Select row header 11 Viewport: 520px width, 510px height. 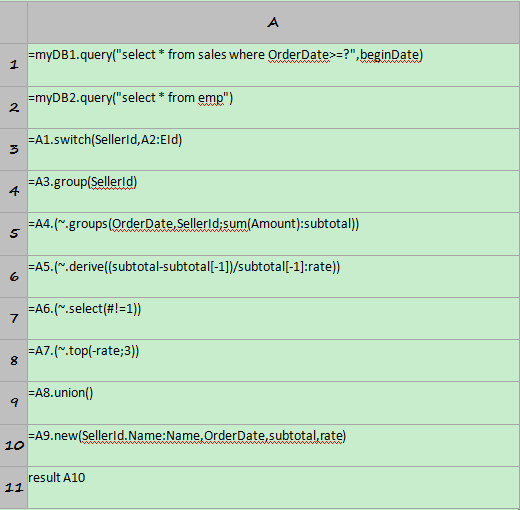coord(14,488)
